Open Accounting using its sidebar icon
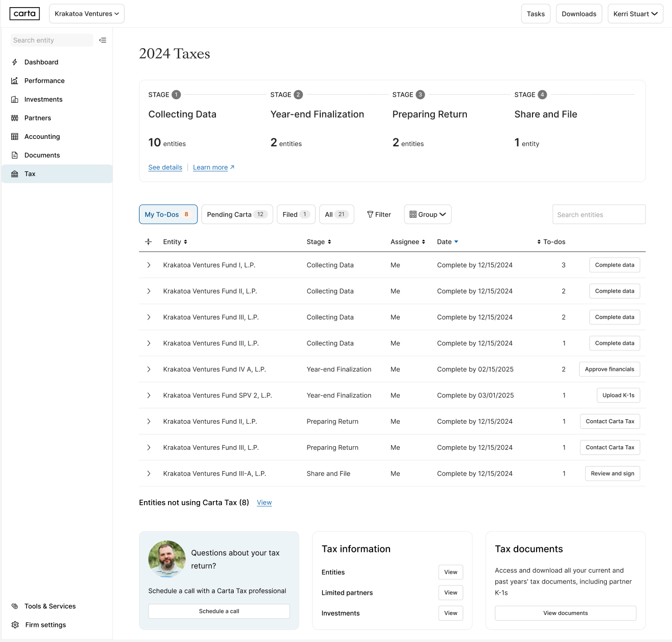This screenshot has height=642, width=672. 15,136
